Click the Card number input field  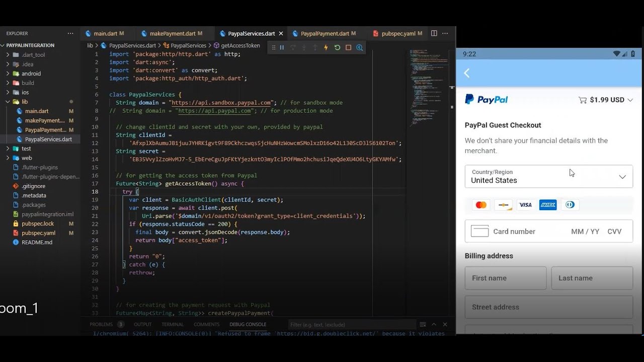[x=514, y=231]
